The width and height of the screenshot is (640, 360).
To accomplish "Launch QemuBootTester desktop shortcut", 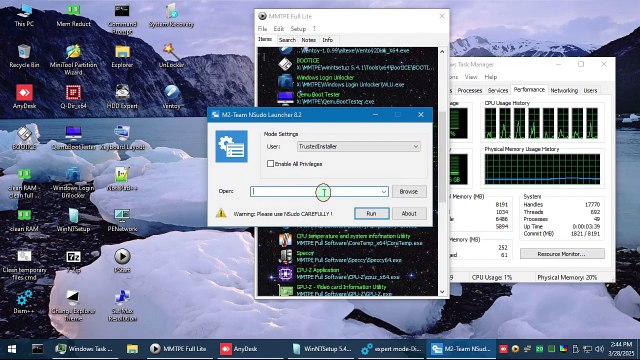I will tap(73, 138).
